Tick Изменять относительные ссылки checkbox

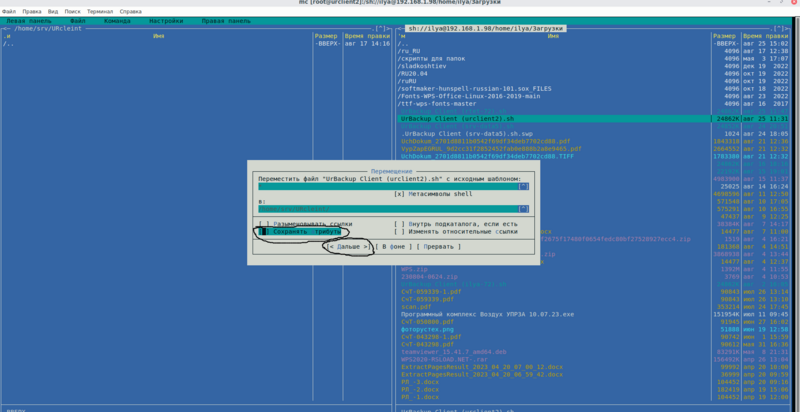(x=456, y=231)
